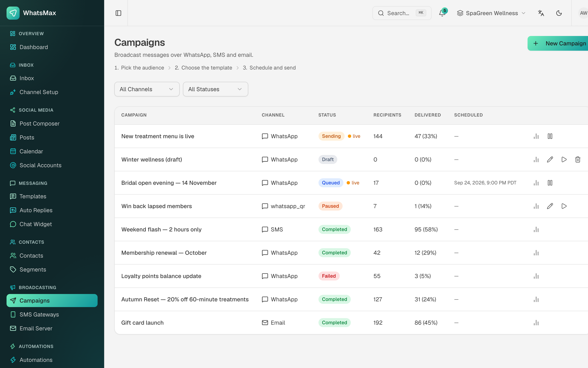Go to Dashboard in sidebar
The width and height of the screenshot is (588, 368).
click(52, 47)
